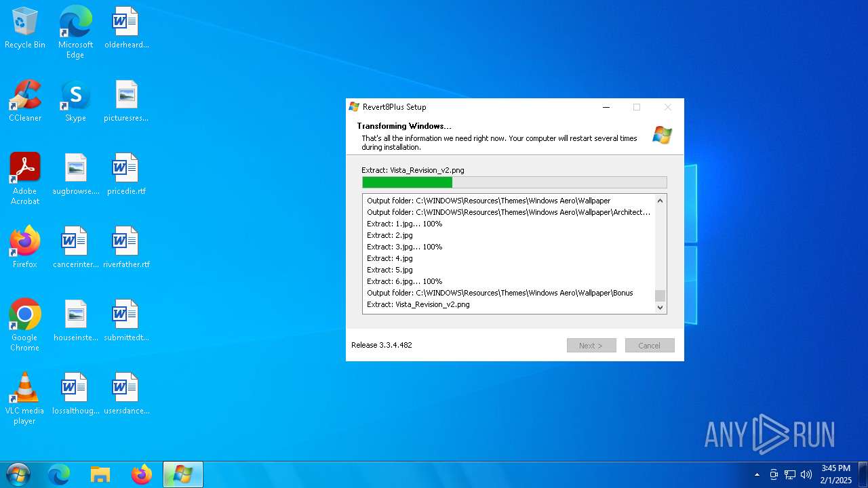Launch Skype from the desktop
This screenshot has height=488, width=868.
pos(75,101)
